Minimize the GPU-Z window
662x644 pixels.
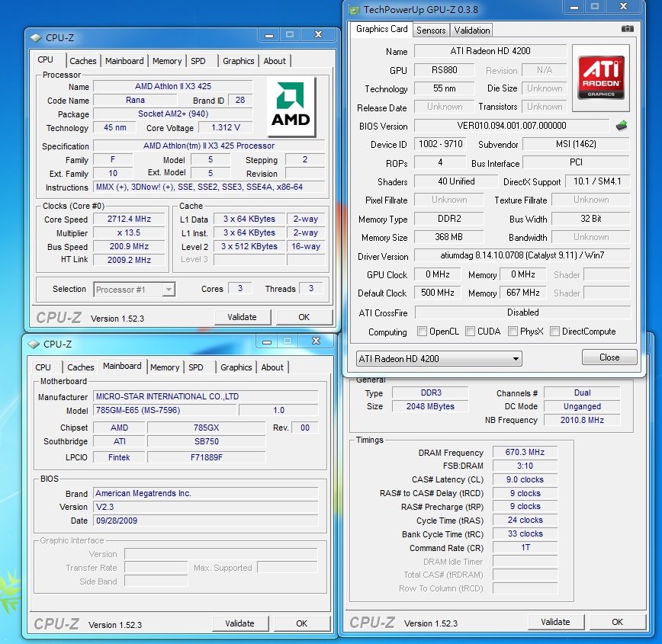tap(574, 7)
